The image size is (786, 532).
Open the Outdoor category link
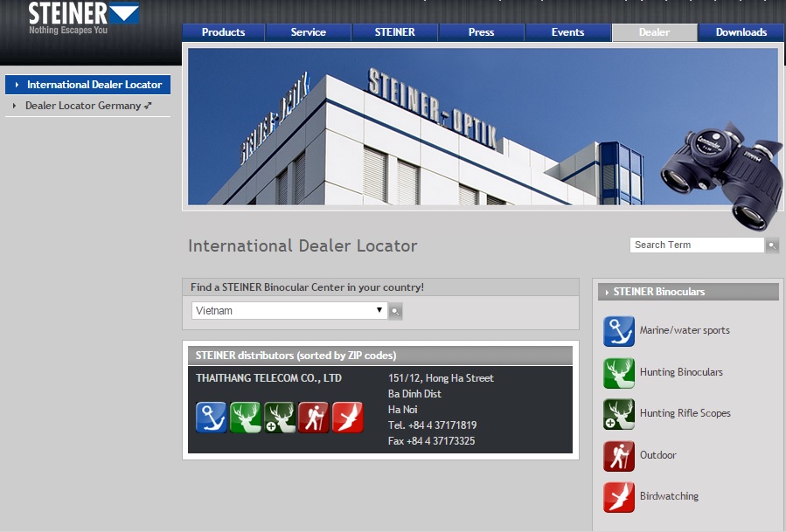coord(658,455)
